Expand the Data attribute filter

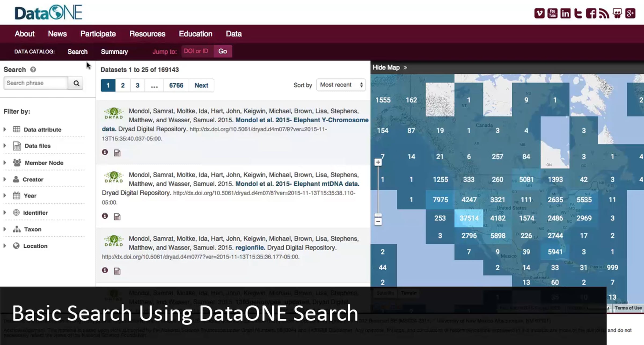[42, 130]
